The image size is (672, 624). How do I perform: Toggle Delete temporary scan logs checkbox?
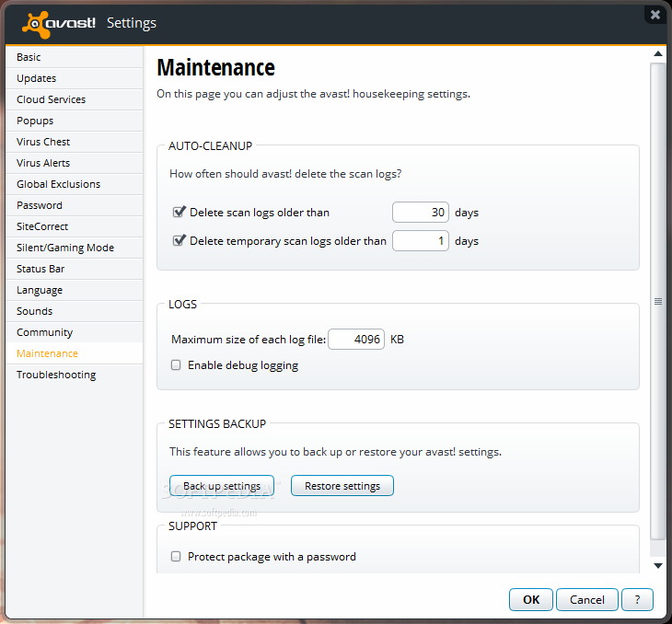(x=179, y=240)
